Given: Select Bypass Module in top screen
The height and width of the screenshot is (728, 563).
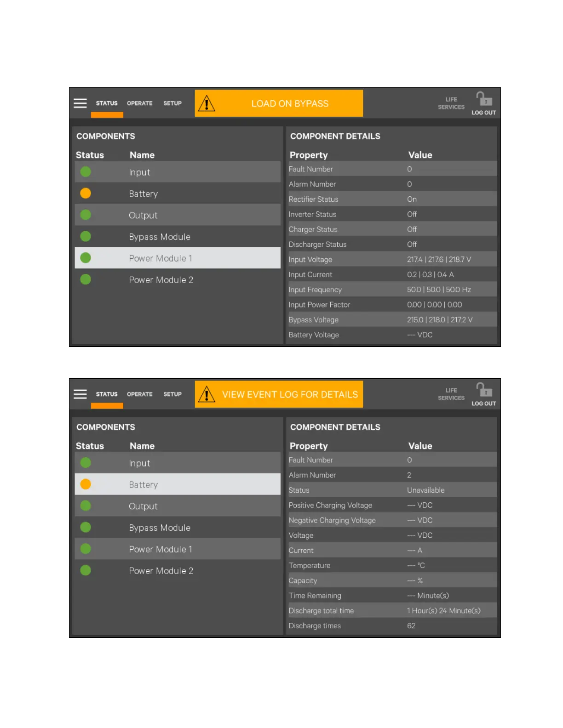Looking at the screenshot, I should [178, 237].
